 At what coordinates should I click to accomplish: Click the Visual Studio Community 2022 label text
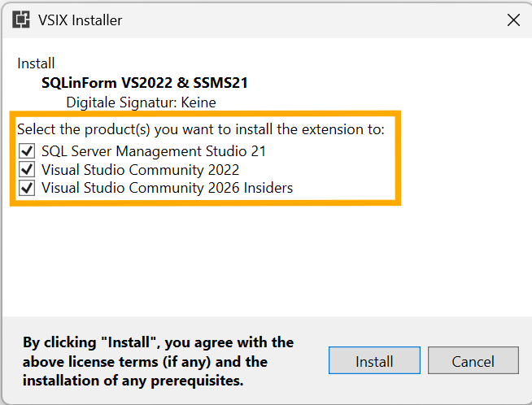[x=140, y=170]
